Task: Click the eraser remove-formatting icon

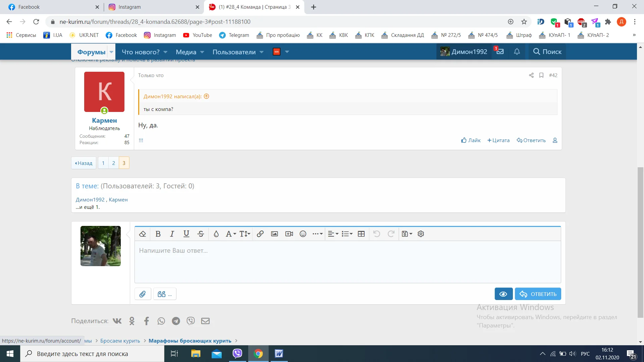Action: (142, 234)
